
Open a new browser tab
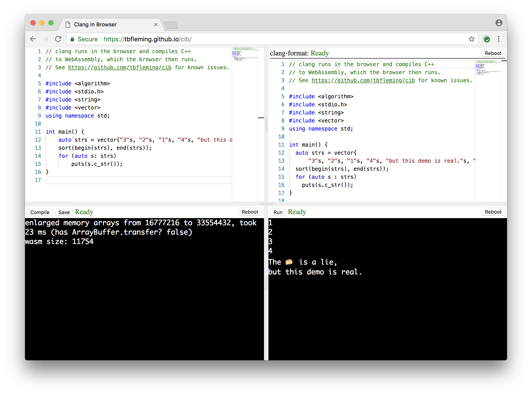(x=171, y=25)
